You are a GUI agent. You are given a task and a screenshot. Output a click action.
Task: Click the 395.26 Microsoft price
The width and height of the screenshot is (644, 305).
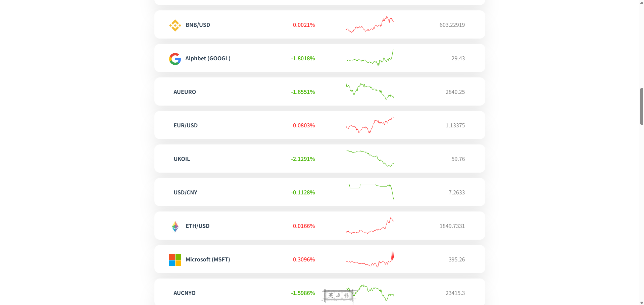[456, 259]
